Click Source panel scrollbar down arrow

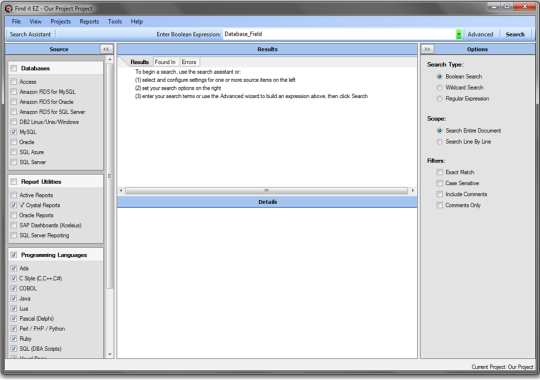click(x=110, y=354)
